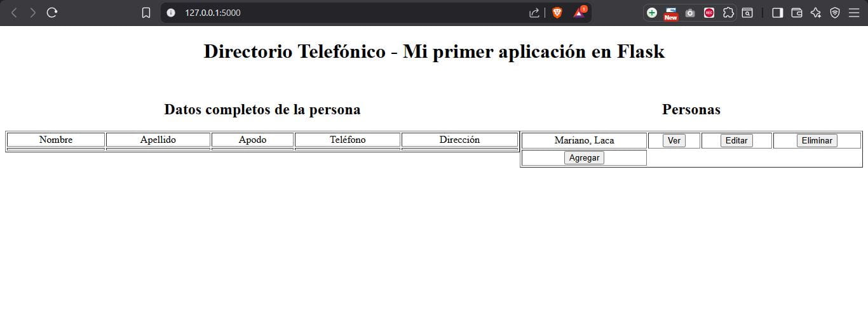868x325 pixels.
Task: Click the 'Personas' section heading
Action: 691,109
